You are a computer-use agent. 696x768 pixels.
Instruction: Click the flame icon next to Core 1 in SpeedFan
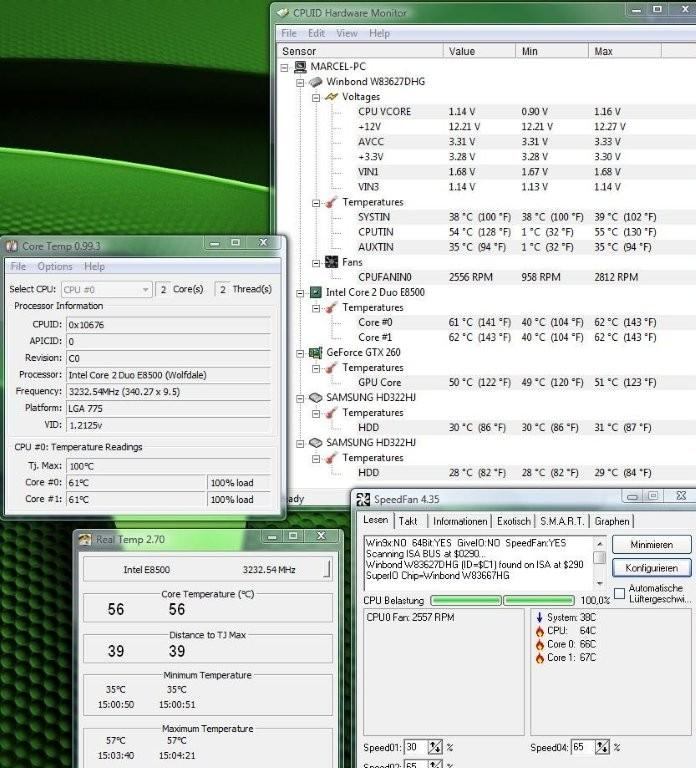pyautogui.click(x=540, y=658)
